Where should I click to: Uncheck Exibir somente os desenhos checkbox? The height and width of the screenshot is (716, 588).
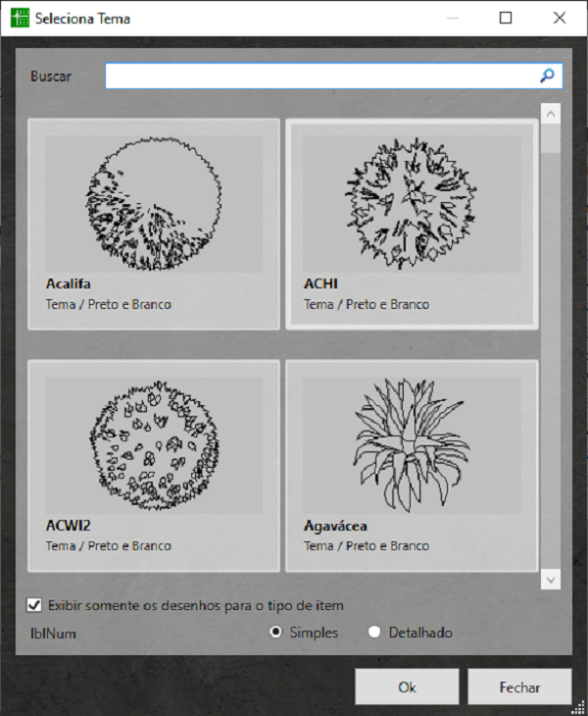coord(35,605)
